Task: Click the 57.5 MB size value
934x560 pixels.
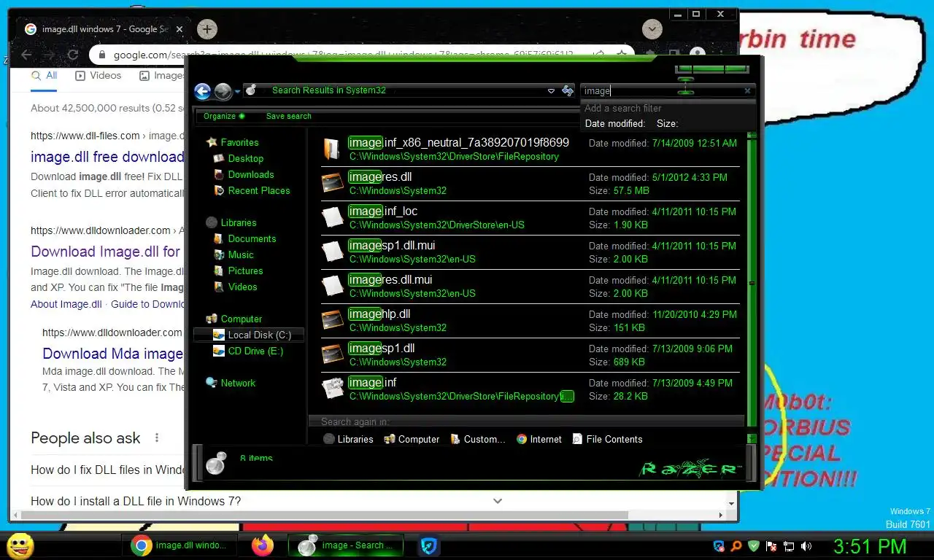Action: (x=630, y=190)
